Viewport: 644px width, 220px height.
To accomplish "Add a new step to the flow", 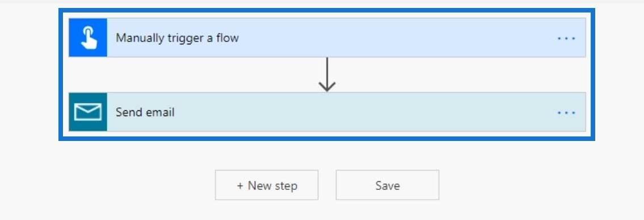I will [x=267, y=185].
